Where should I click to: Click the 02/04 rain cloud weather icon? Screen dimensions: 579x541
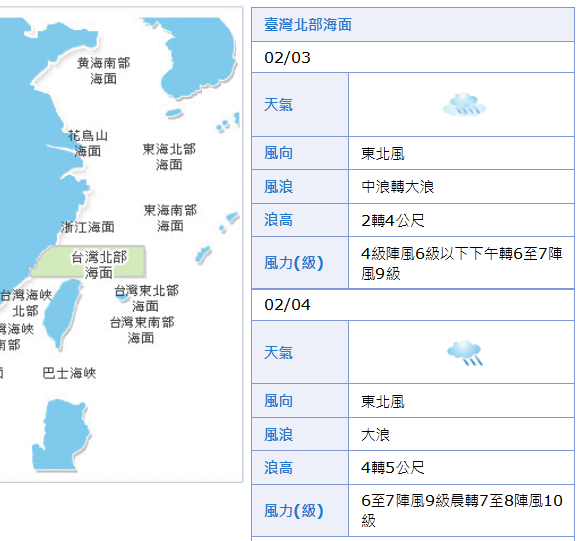(464, 352)
